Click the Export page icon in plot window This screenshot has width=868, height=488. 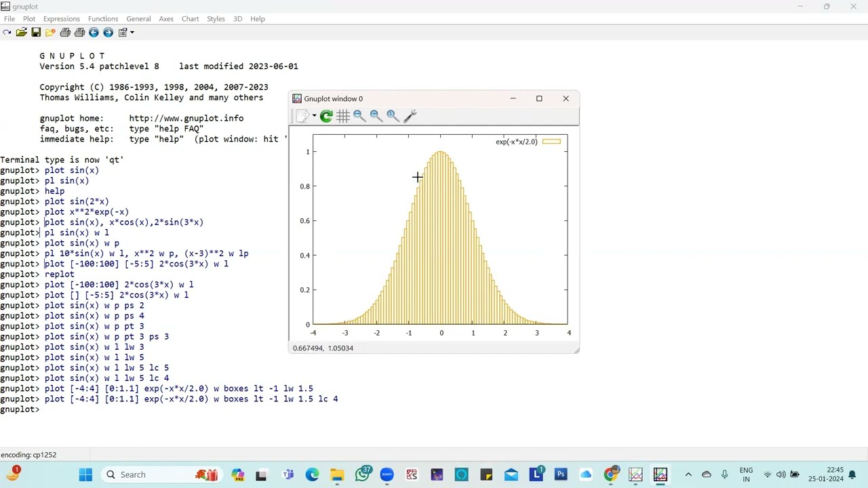(x=302, y=117)
